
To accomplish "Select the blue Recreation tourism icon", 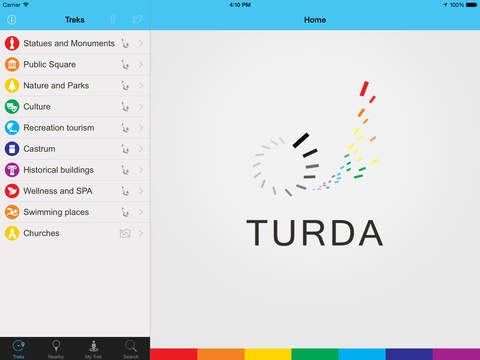I will click(x=12, y=128).
